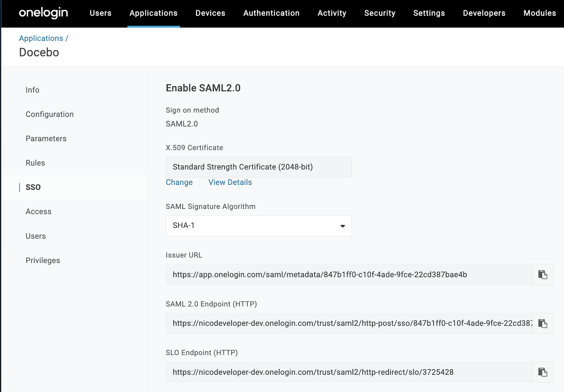This screenshot has height=392, width=564.
Task: Switch to the Parameters sidebar tab
Action: click(46, 138)
